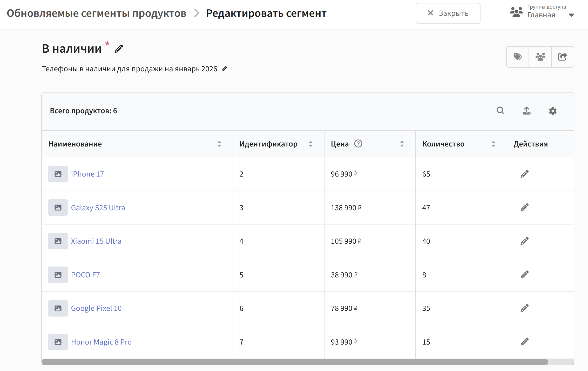Sort by Наименование column arrows
Image resolution: width=588 pixels, height=371 pixels.
tap(219, 144)
